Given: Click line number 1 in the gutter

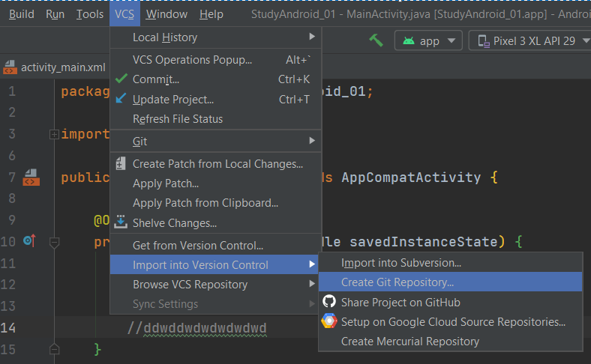Looking at the screenshot, I should pyautogui.click(x=12, y=91).
